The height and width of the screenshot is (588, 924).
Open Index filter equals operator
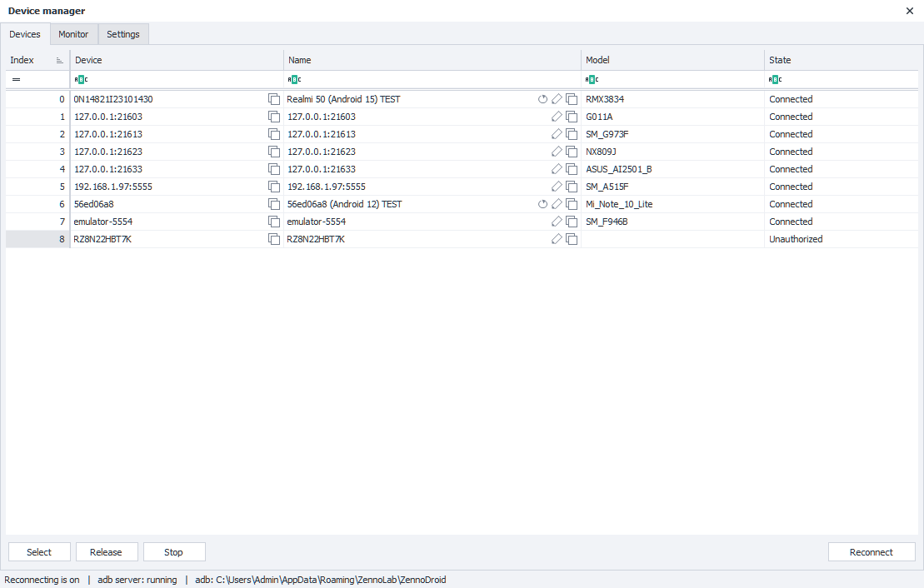pyautogui.click(x=17, y=80)
